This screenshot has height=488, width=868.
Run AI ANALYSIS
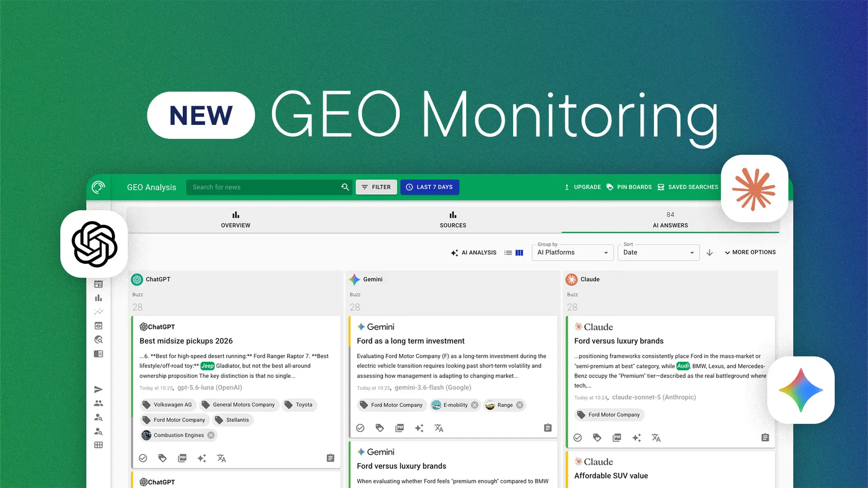click(473, 253)
